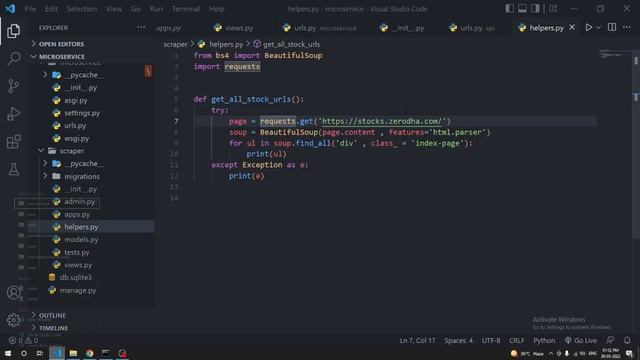Open settings.py in the explorer

(82, 113)
